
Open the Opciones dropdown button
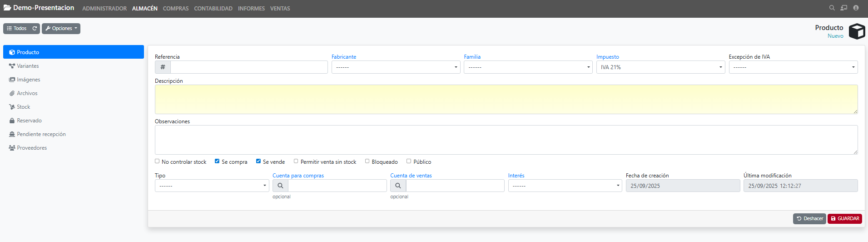click(61, 29)
